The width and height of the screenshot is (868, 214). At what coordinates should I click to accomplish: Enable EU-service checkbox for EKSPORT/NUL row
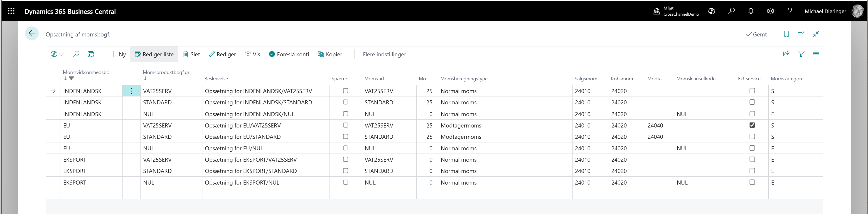(752, 182)
